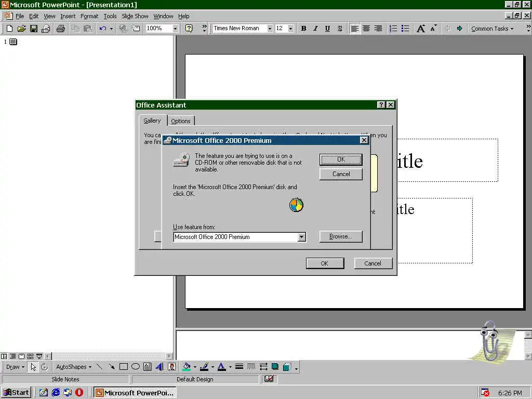Viewport: 532px width, 399px height.
Task: Expand the font size 12 dropdown
Action: [x=291, y=29]
